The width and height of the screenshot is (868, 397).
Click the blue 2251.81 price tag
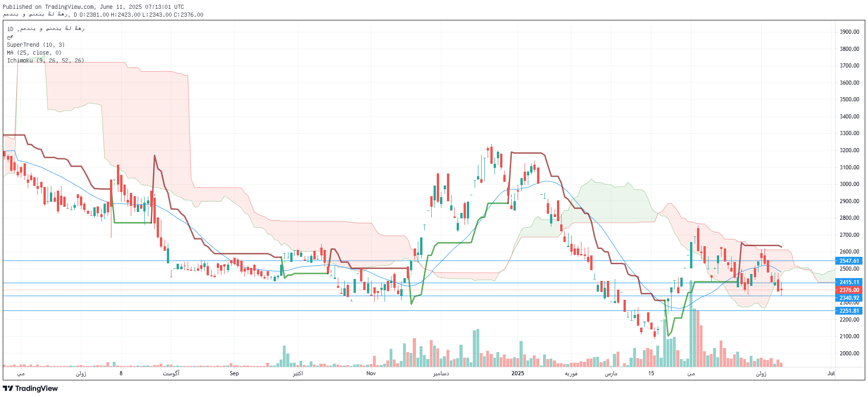click(849, 311)
